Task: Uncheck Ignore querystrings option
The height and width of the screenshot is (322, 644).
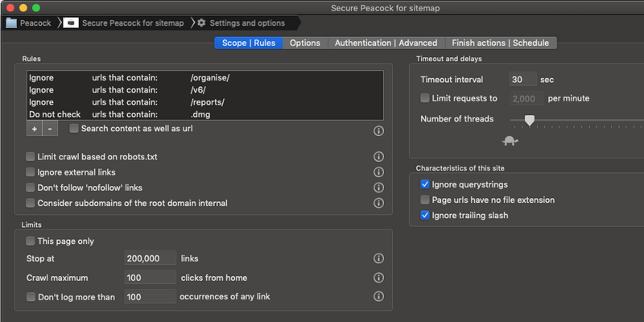Action: [425, 184]
